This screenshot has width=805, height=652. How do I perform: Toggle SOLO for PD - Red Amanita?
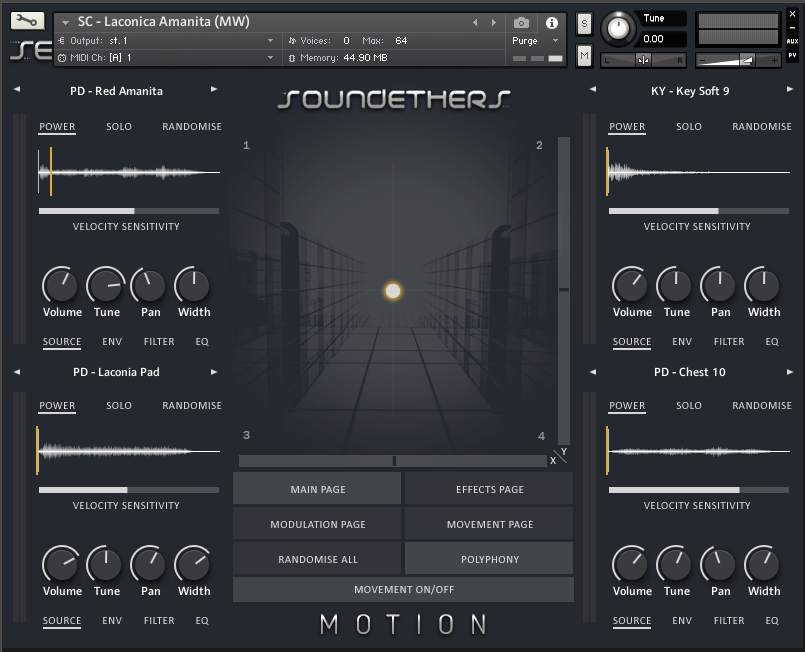[119, 127]
